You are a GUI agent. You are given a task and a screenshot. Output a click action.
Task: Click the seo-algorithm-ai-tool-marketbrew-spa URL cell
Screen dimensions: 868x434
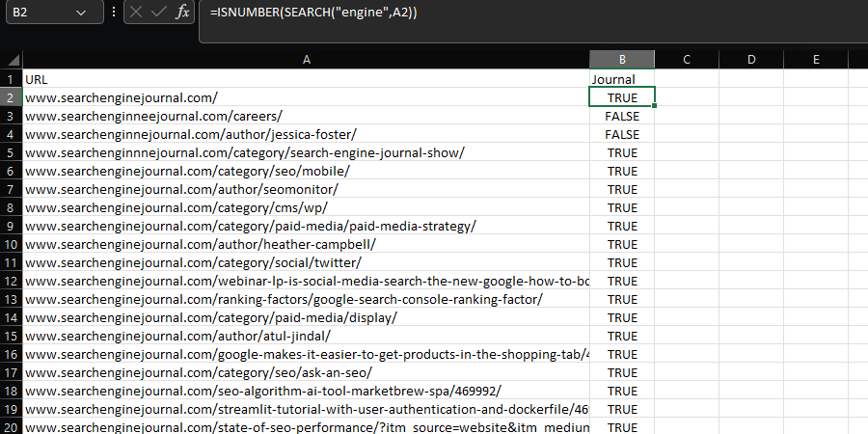coord(306,391)
